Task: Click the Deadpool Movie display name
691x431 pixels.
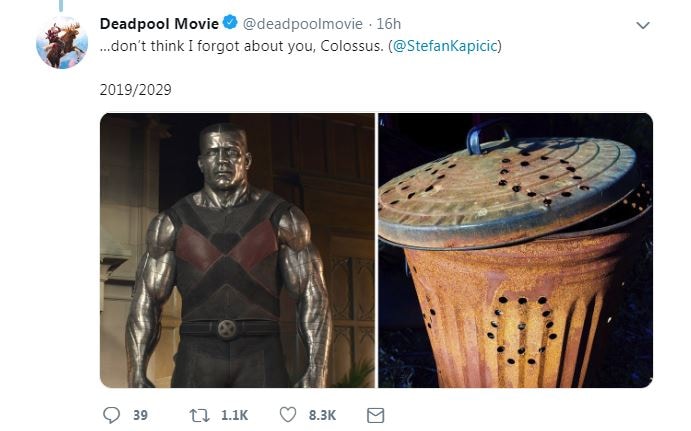Action: (159, 23)
